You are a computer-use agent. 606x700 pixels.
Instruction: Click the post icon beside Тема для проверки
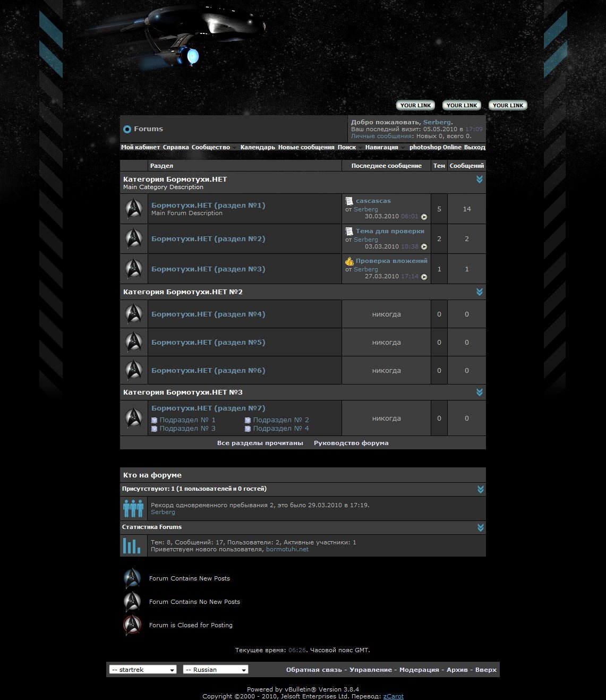click(349, 231)
